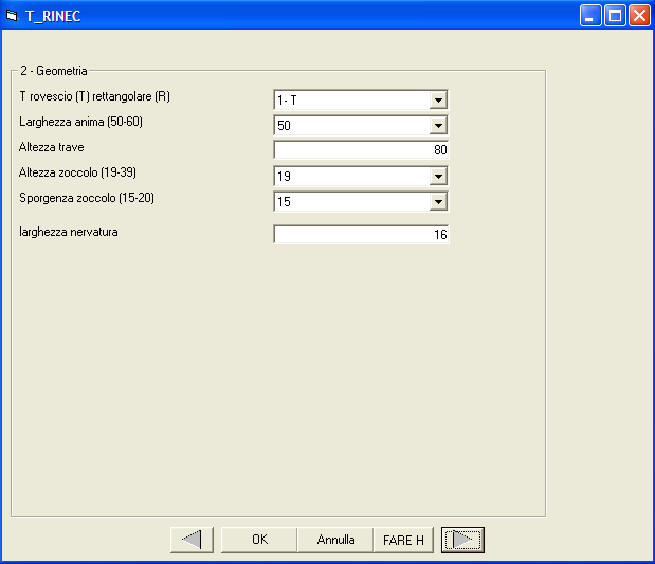655x564 pixels.
Task: Click the "50" value in Larghezza anima combo
Action: [x=350, y=126]
